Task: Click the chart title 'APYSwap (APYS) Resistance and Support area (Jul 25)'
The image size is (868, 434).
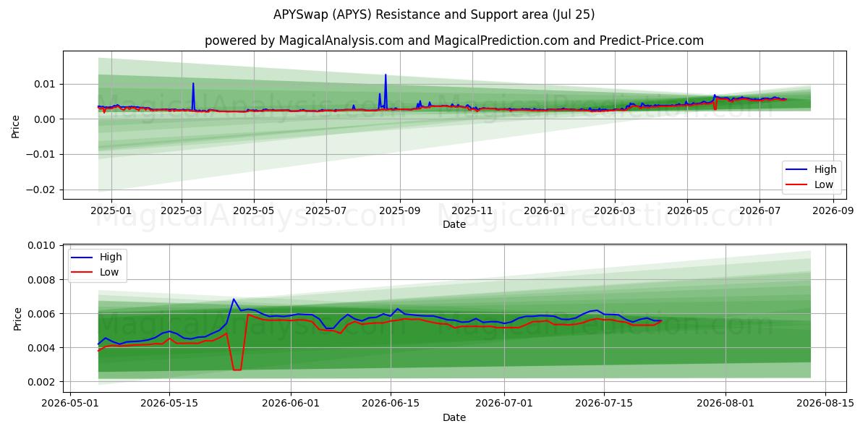Action: (434, 14)
